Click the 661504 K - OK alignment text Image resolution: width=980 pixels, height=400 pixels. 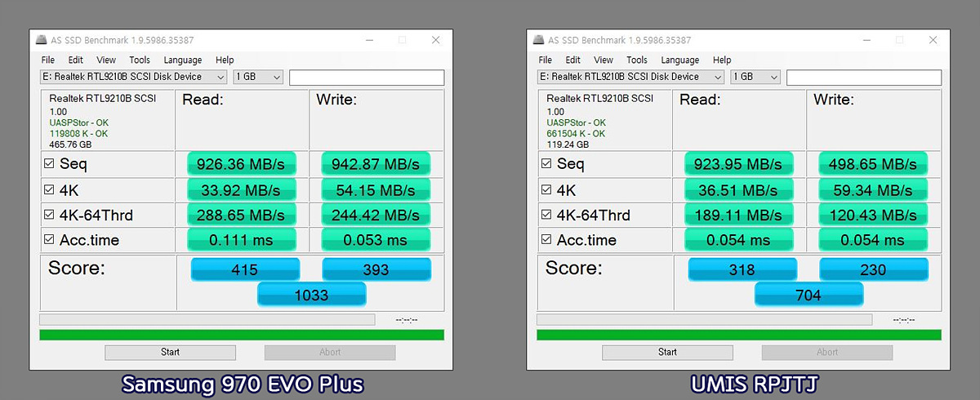[576, 134]
